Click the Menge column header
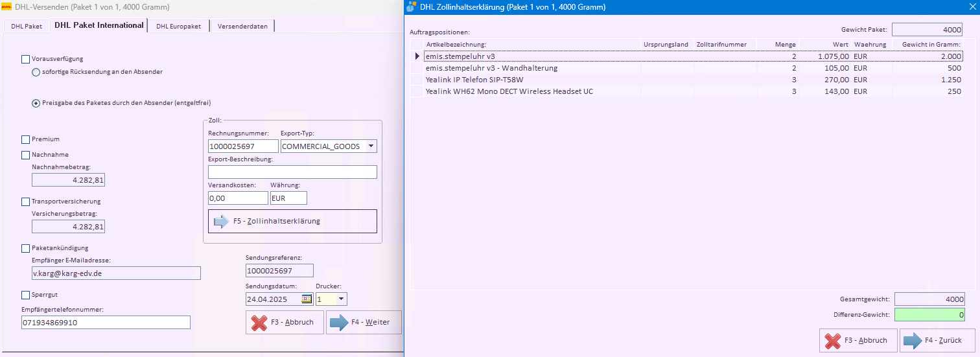 [779, 44]
